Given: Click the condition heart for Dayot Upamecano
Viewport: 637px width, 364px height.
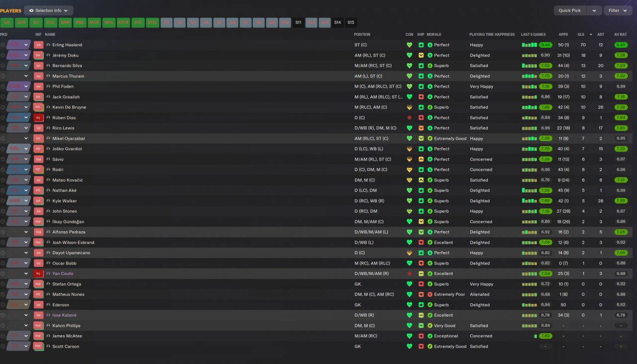Looking at the screenshot, I should click(x=410, y=253).
